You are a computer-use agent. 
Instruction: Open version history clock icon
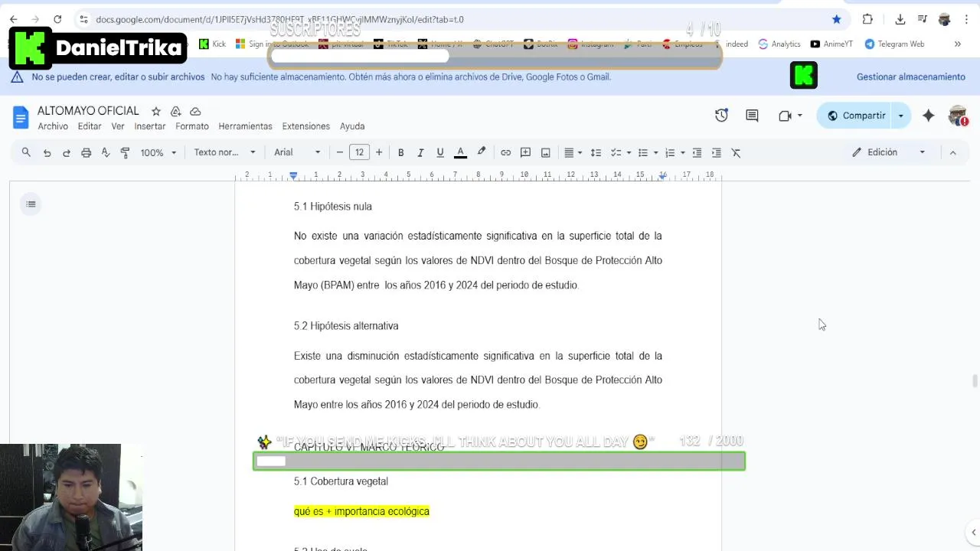(721, 116)
